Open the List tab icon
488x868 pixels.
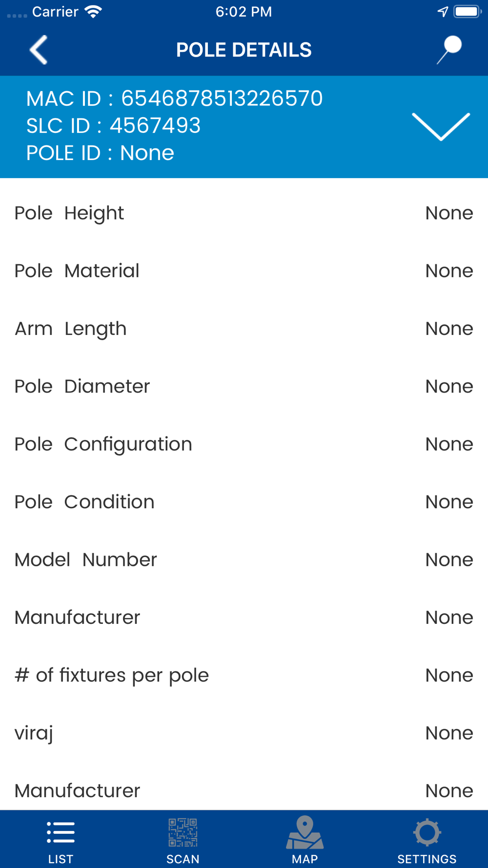61,832
